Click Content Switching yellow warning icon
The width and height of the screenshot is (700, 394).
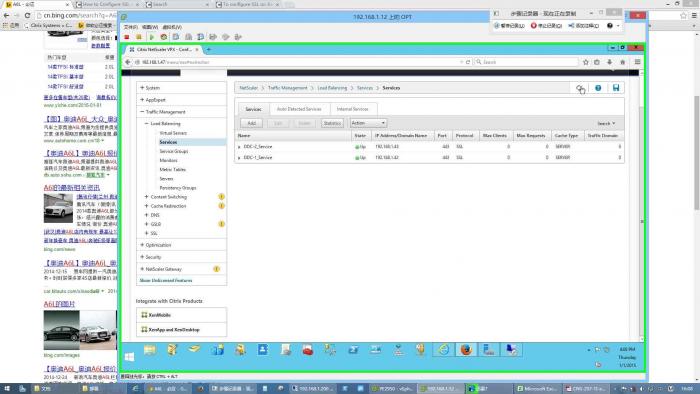(x=221, y=197)
